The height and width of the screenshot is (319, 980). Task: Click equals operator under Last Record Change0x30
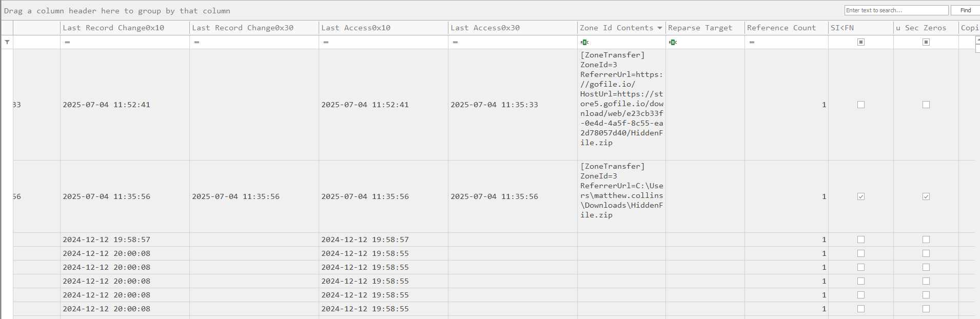click(197, 42)
